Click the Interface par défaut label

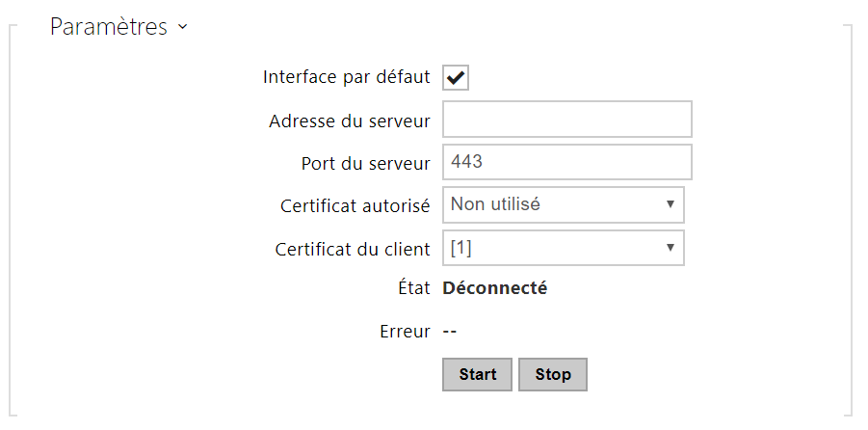coord(346,78)
